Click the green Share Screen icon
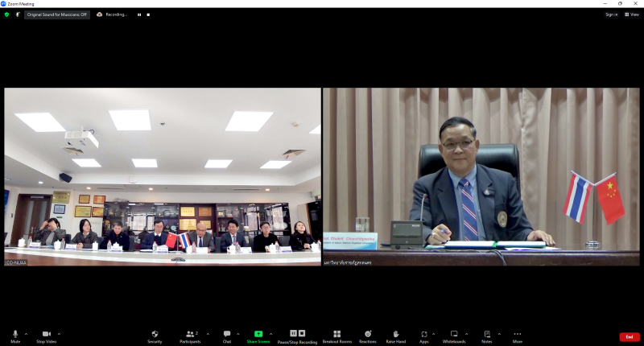Screen dimensions: 644x346 258,333
